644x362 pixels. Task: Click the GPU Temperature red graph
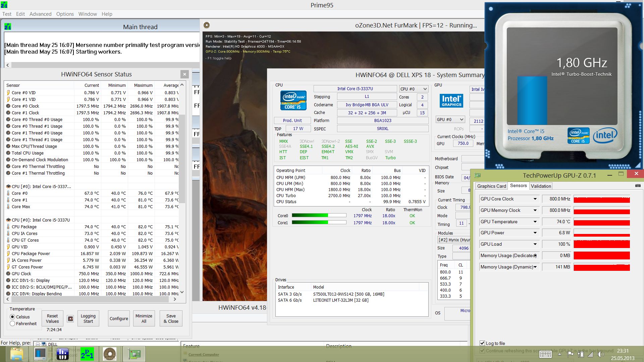[602, 222]
